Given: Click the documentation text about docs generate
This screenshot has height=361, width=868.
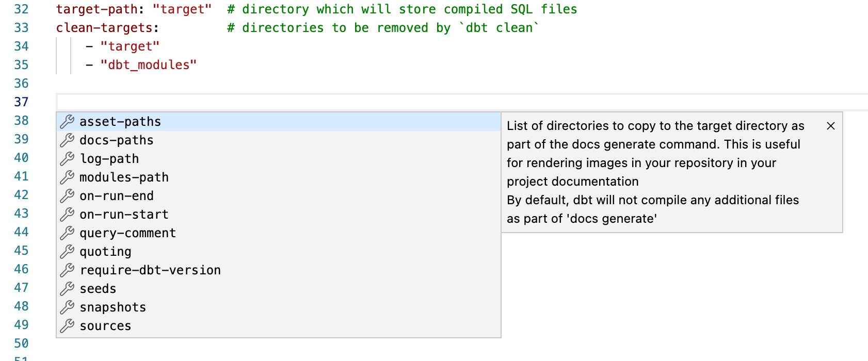Looking at the screenshot, I should tap(655, 172).
